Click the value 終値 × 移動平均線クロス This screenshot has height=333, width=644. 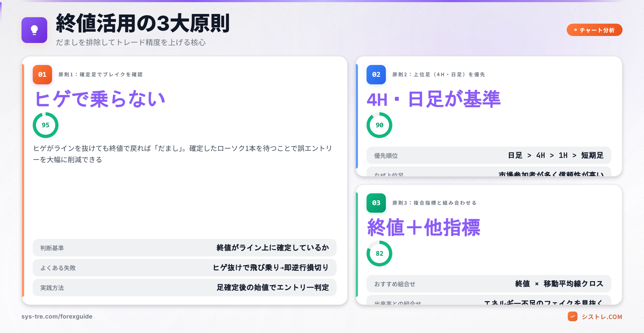tap(559, 284)
